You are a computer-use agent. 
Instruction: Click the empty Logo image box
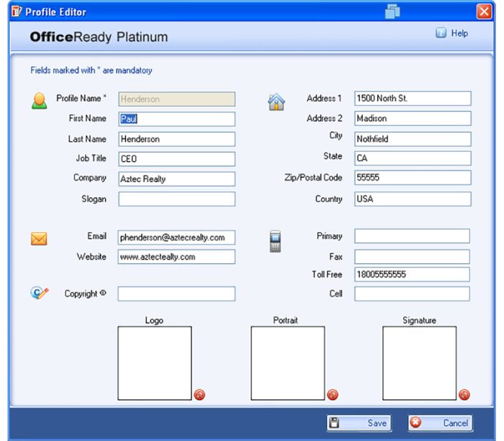[155, 363]
